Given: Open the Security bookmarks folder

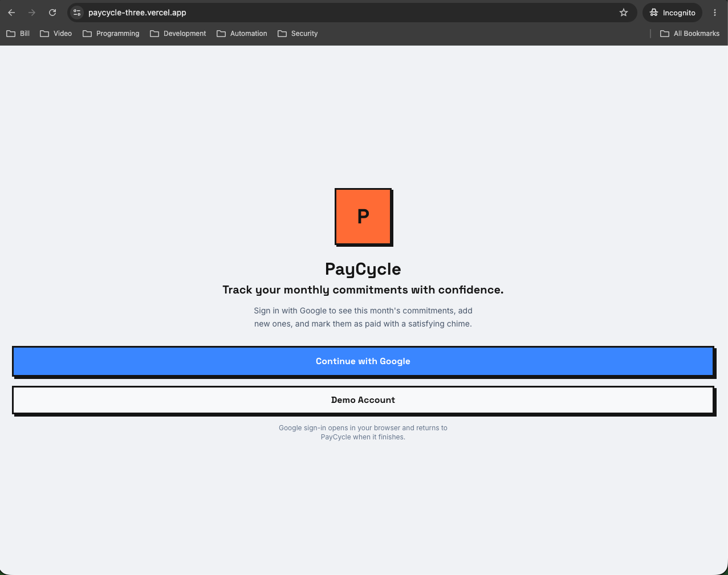Looking at the screenshot, I should pos(298,34).
